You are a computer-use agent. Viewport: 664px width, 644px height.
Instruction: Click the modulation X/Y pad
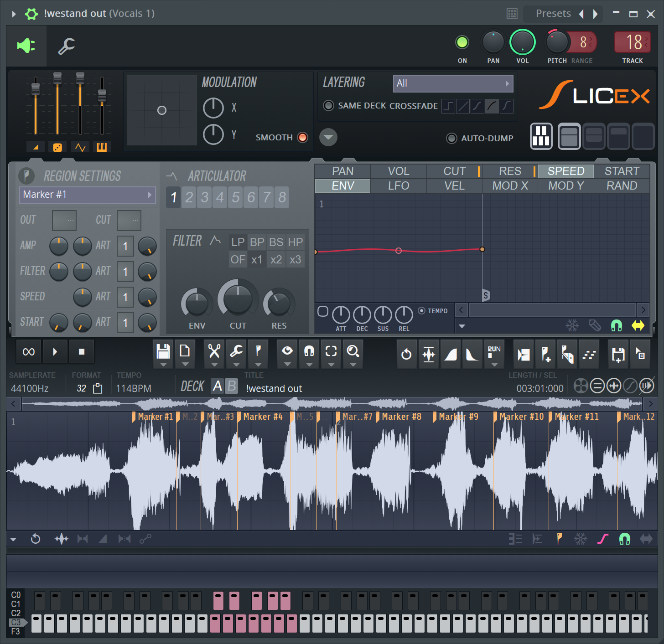(162, 110)
